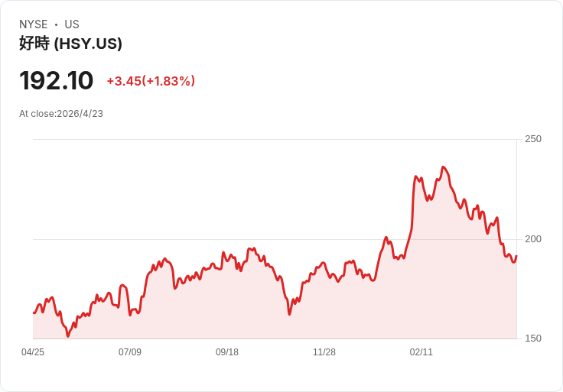
Task: Click the +3.45(+1.83%) price change
Action: tap(151, 81)
